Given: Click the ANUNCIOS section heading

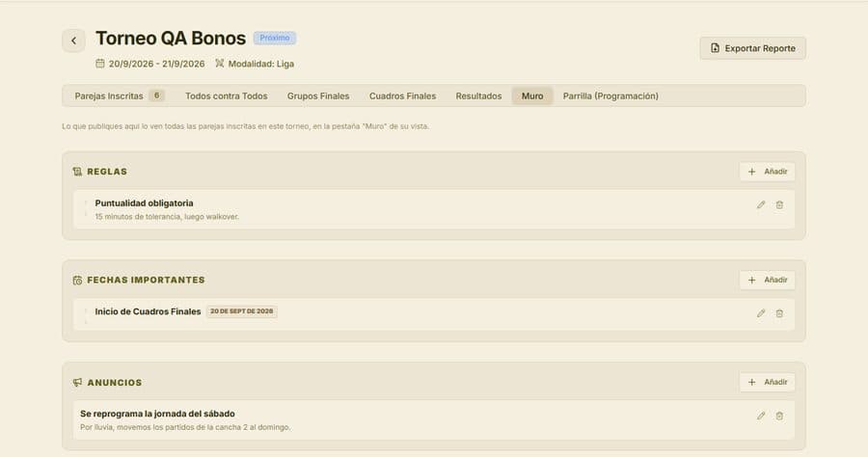Looking at the screenshot, I should (115, 383).
